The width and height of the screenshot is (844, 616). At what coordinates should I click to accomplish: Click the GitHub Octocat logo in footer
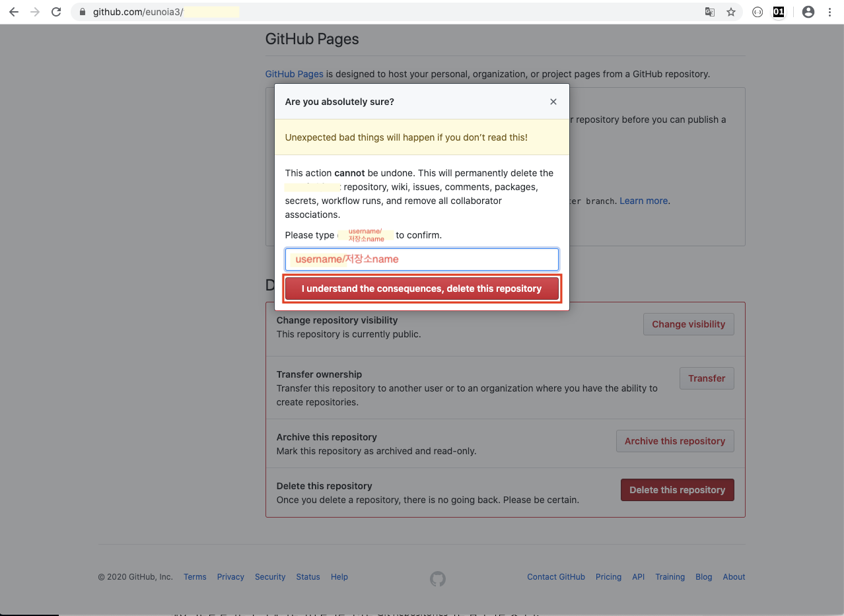coord(438,579)
